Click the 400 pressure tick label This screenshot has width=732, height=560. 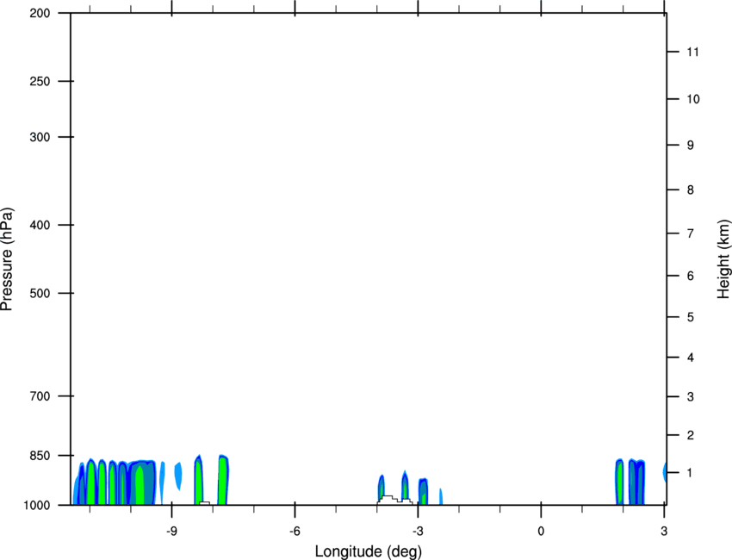point(40,225)
